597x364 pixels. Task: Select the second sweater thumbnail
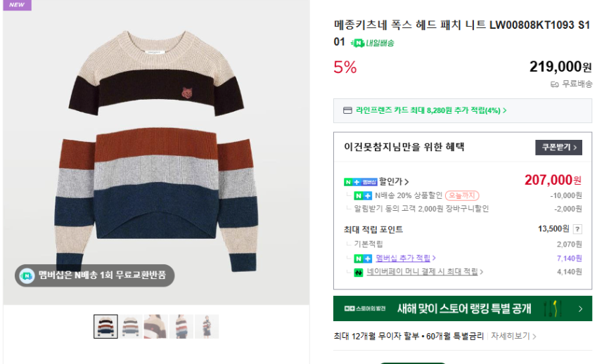131,326
